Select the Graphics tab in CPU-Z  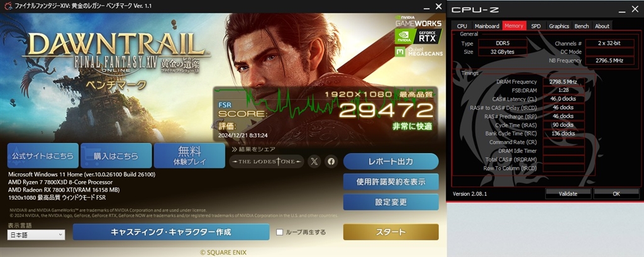[559, 26]
